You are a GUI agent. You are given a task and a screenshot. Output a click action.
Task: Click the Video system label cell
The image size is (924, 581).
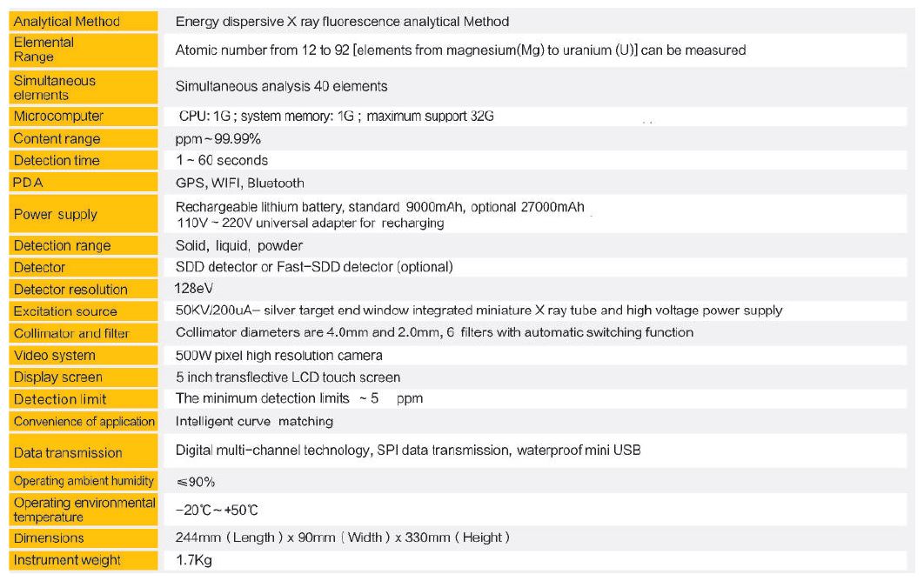55,355
